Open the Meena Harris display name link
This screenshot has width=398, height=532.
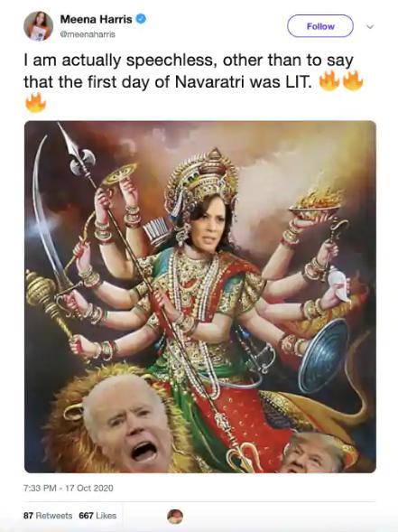coord(96,19)
